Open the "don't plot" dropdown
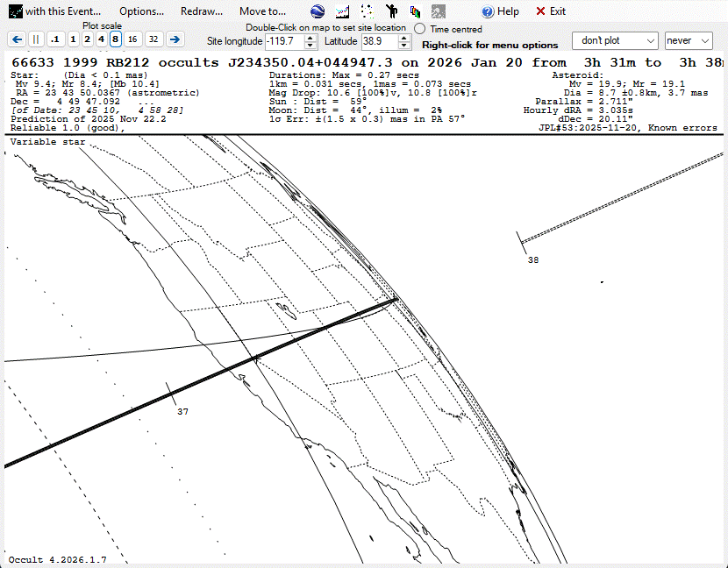 [x=614, y=41]
